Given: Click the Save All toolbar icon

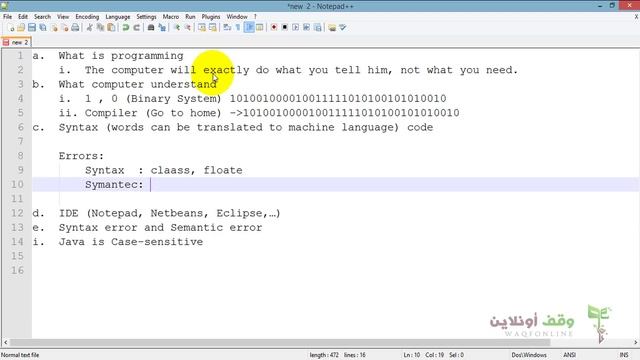Looking at the screenshot, I should tap(43, 27).
